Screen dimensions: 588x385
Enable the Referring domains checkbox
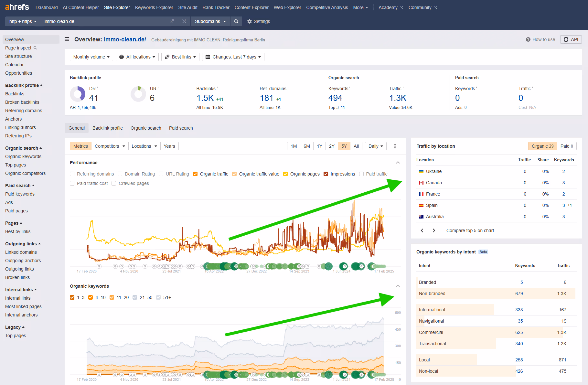click(72, 174)
